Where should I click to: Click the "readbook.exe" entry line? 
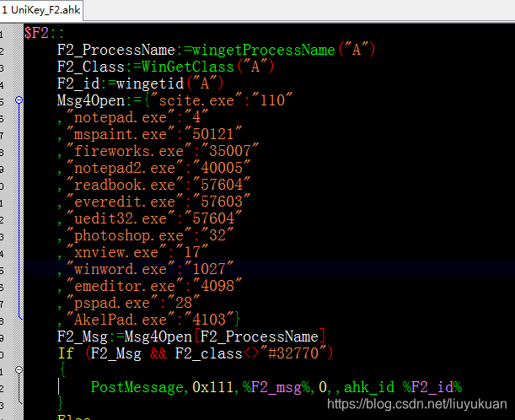click(153, 185)
